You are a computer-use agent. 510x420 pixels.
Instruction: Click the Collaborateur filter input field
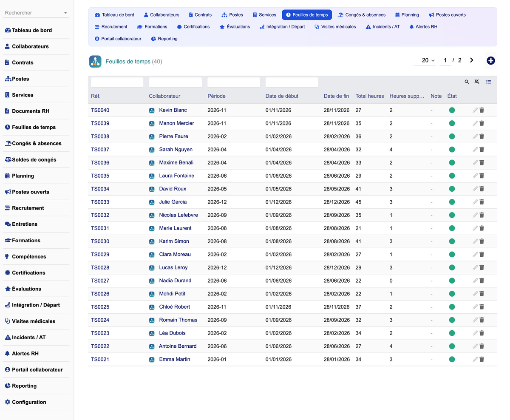(175, 82)
